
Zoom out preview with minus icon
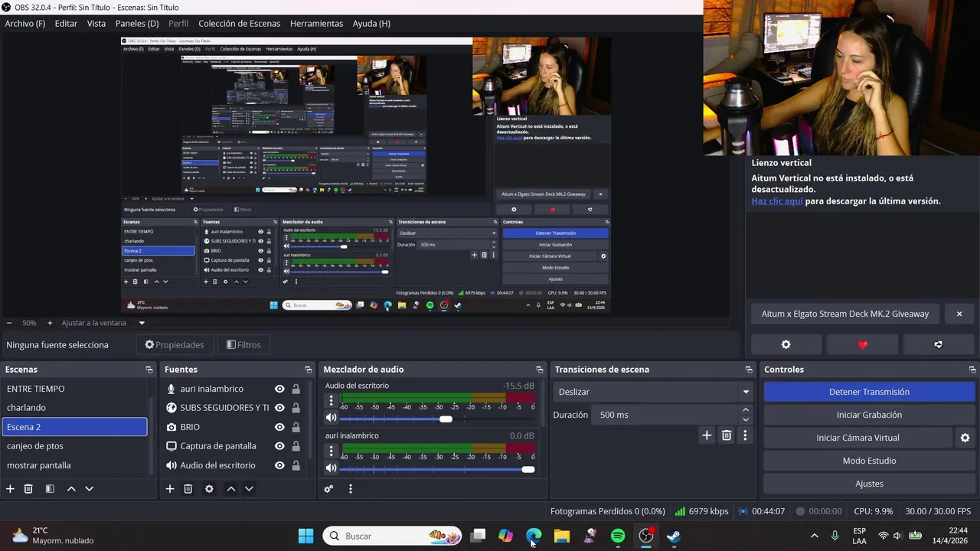(9, 323)
